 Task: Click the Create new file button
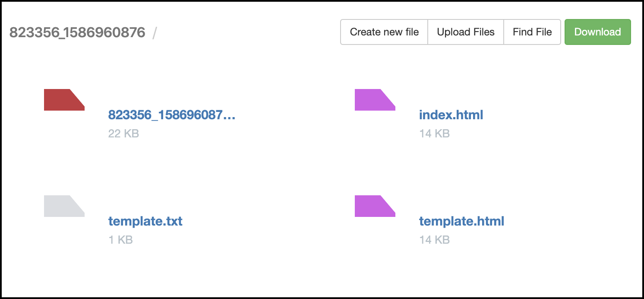pyautogui.click(x=384, y=32)
